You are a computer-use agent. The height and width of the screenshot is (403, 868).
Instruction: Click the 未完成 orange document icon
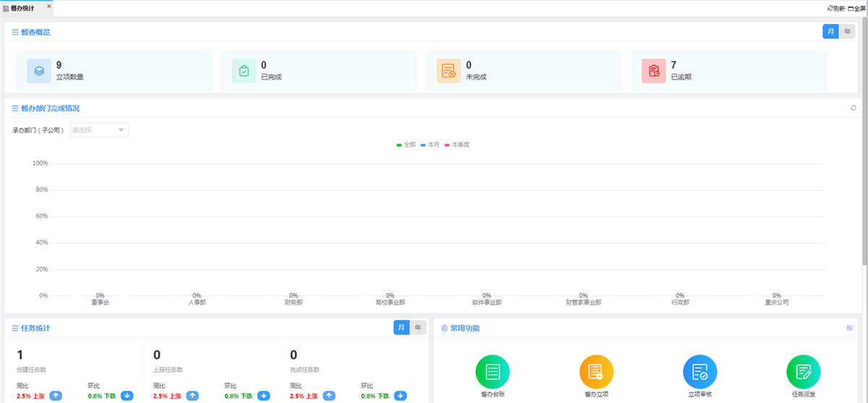pyautogui.click(x=448, y=71)
